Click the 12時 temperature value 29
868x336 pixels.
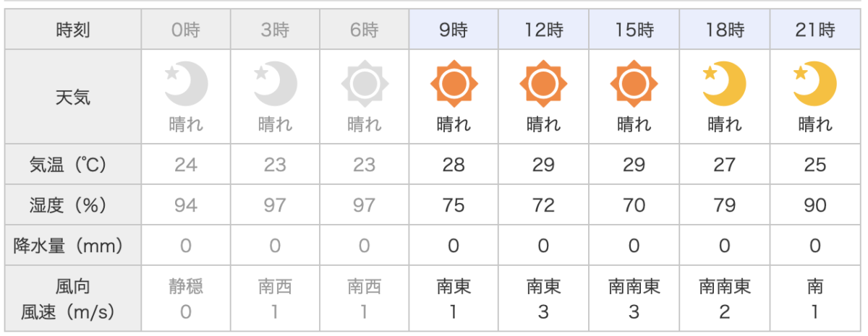click(543, 165)
